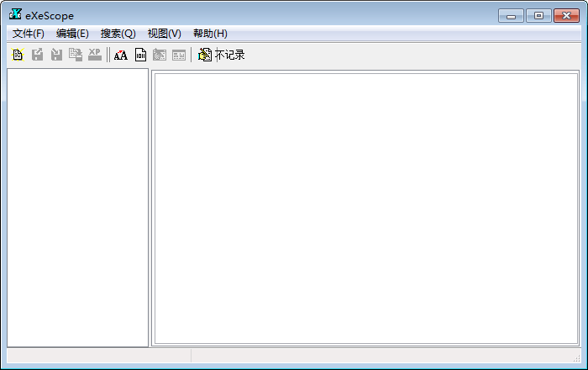Click the AA font setting icon

point(121,55)
